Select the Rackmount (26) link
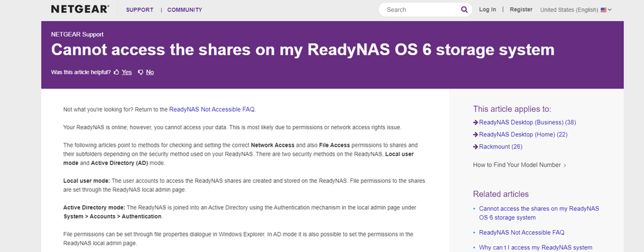 coord(501,146)
